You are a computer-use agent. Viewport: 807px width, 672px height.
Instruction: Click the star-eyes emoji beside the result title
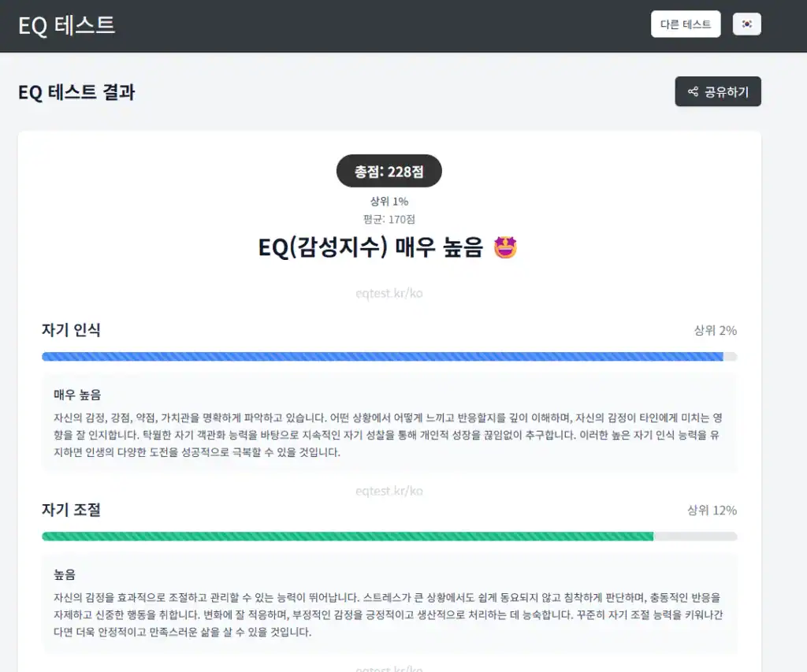505,247
